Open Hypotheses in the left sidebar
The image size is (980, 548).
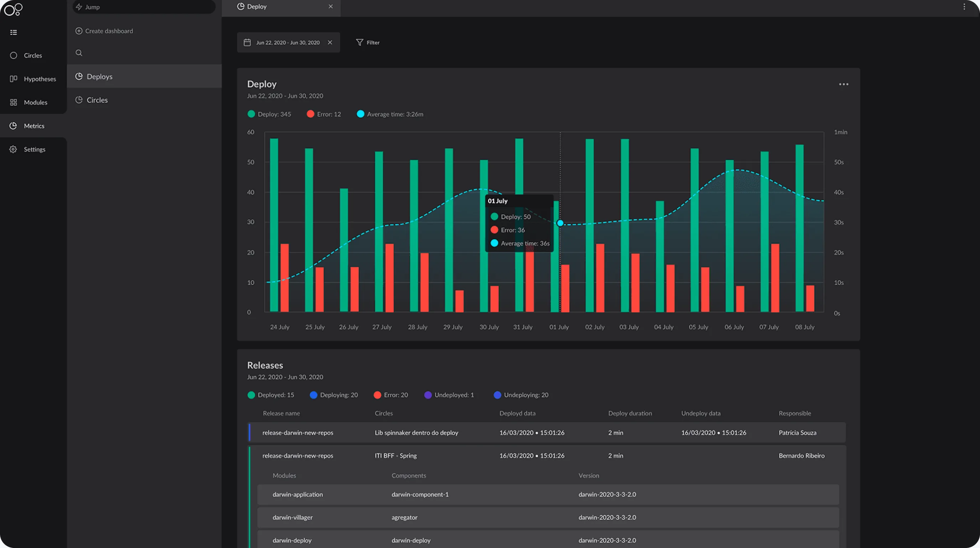click(x=33, y=79)
